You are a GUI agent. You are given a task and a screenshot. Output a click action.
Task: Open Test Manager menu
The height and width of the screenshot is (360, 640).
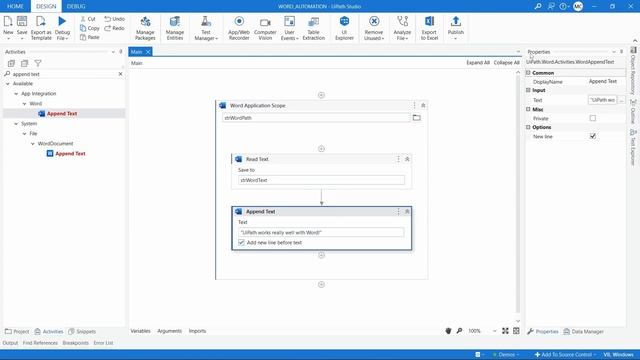(x=206, y=28)
